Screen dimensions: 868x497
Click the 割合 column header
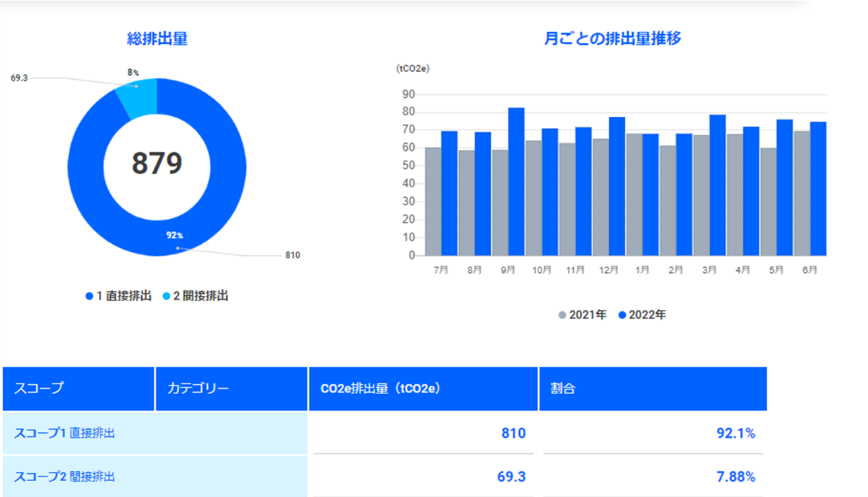click(652, 388)
